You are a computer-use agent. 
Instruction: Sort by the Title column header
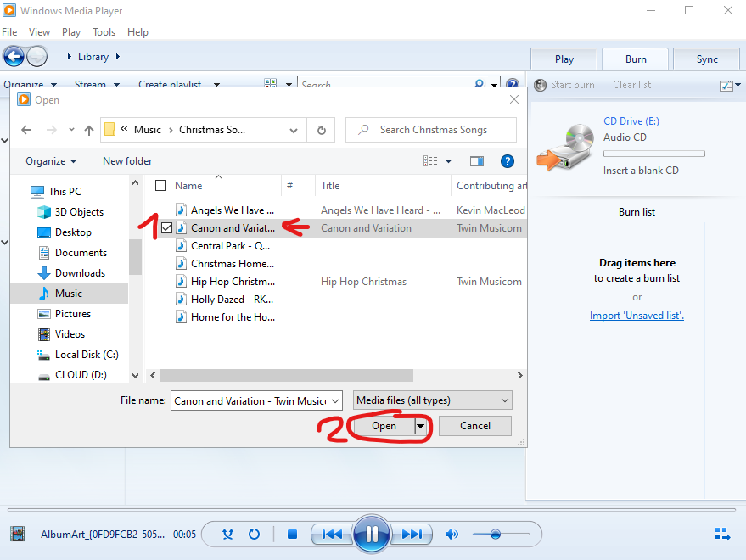tap(330, 186)
